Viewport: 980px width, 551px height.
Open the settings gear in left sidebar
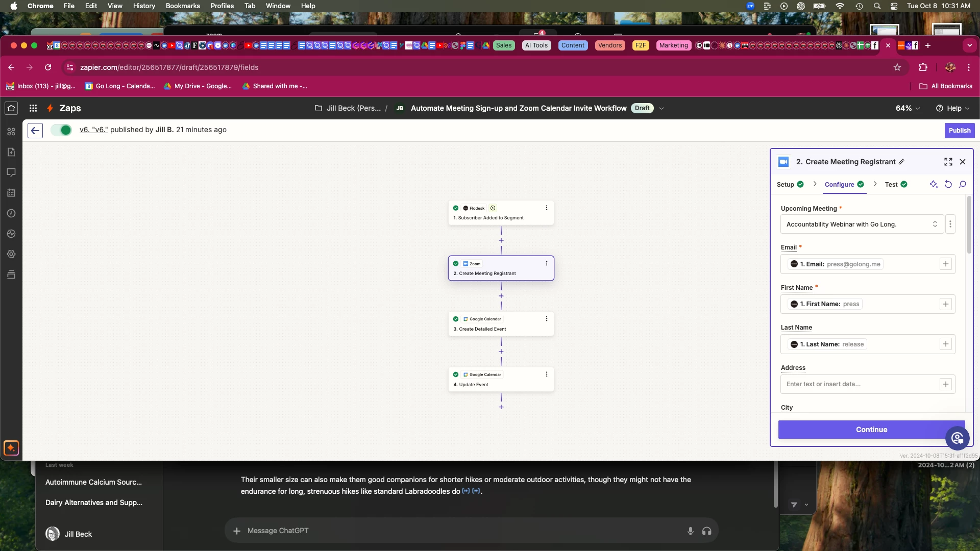click(11, 254)
